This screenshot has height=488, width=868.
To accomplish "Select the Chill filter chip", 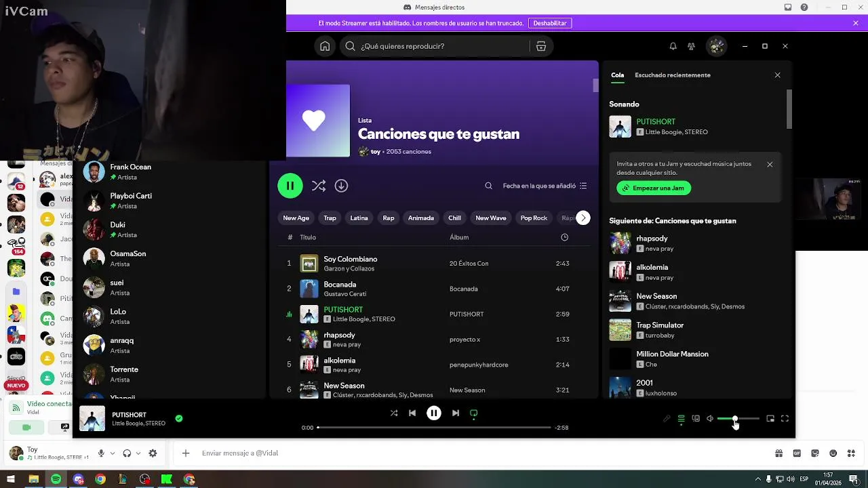I will pos(454,218).
